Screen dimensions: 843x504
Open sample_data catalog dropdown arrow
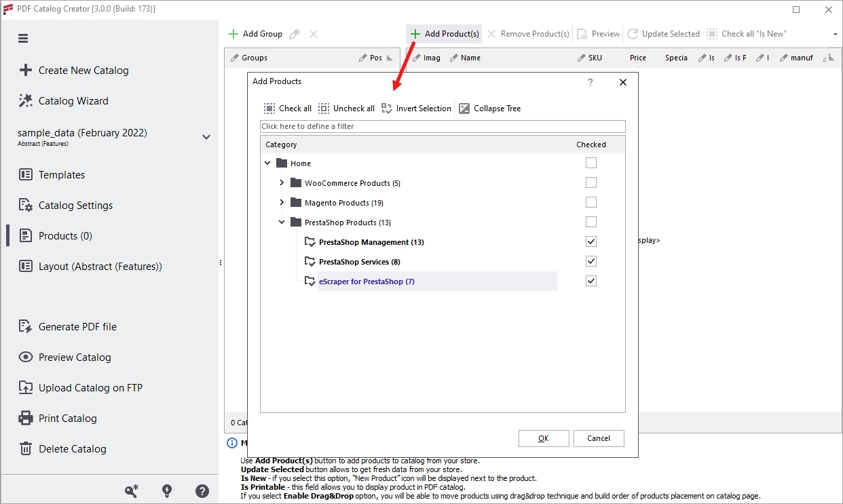(x=206, y=137)
